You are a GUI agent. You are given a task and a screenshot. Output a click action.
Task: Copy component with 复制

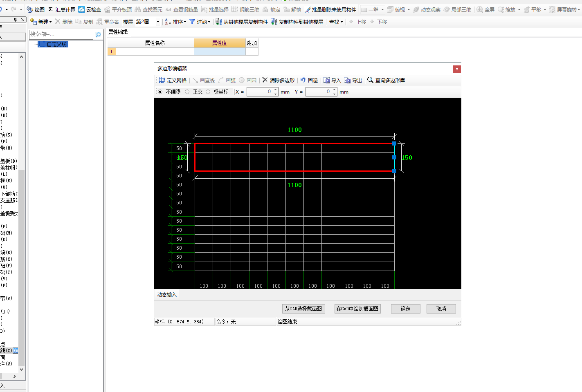click(85, 22)
